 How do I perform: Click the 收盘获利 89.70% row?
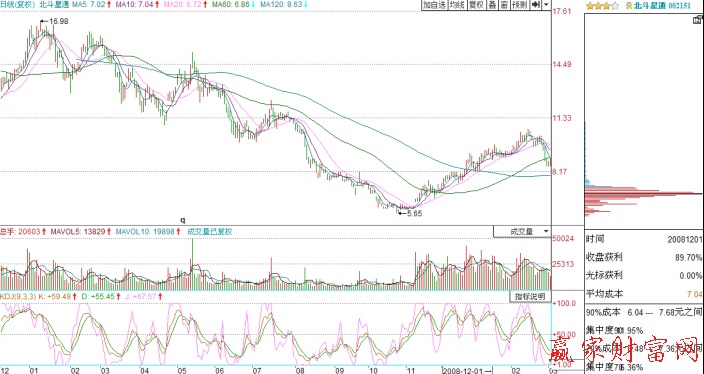[x=644, y=258]
